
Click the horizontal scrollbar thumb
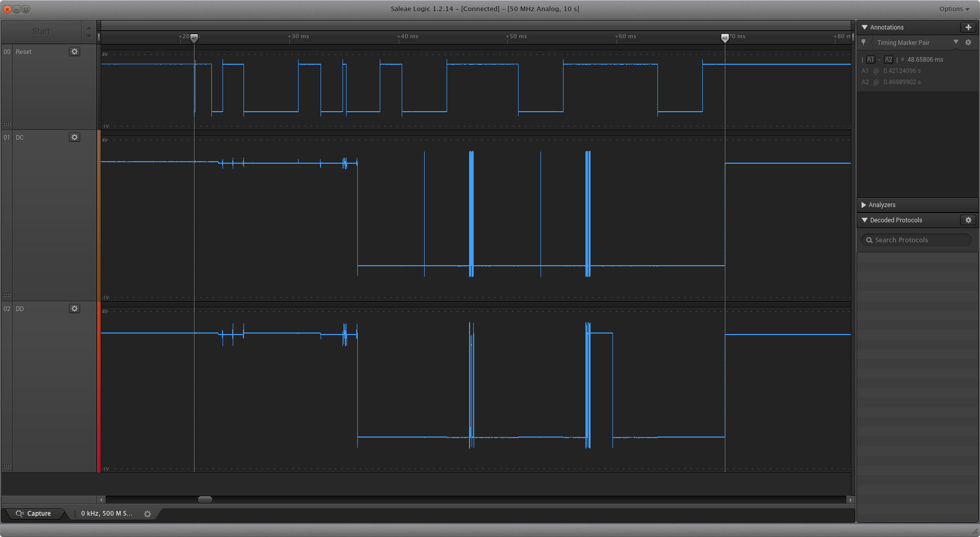205,500
